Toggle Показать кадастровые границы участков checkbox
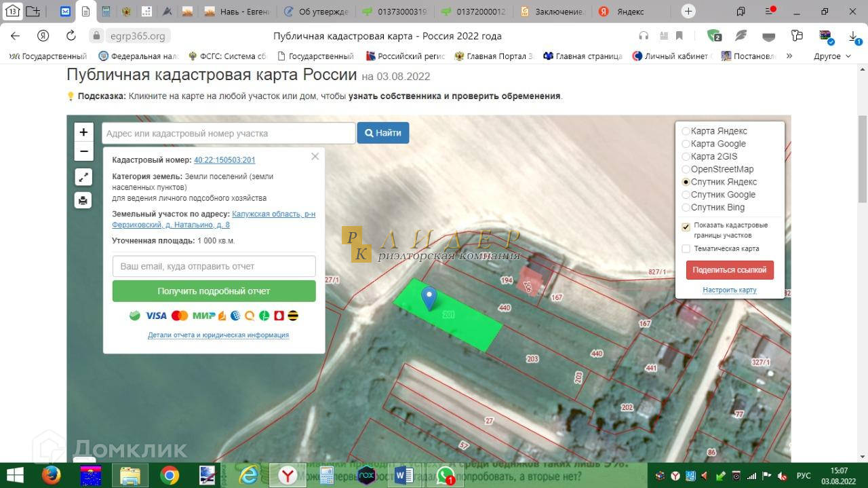 coord(686,227)
